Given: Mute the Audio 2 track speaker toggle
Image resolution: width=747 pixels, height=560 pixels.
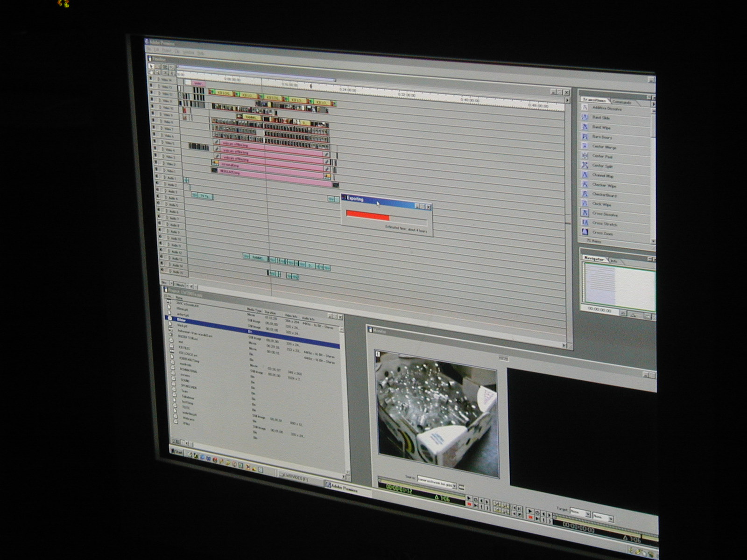Looking at the screenshot, I should coord(157,183).
